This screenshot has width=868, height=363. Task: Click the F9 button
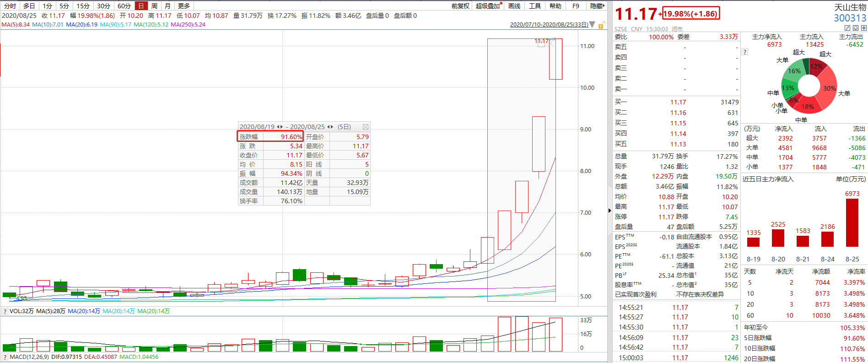(x=576, y=6)
